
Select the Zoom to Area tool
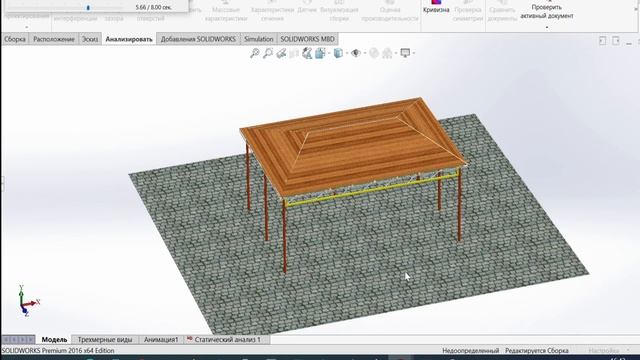[268, 53]
